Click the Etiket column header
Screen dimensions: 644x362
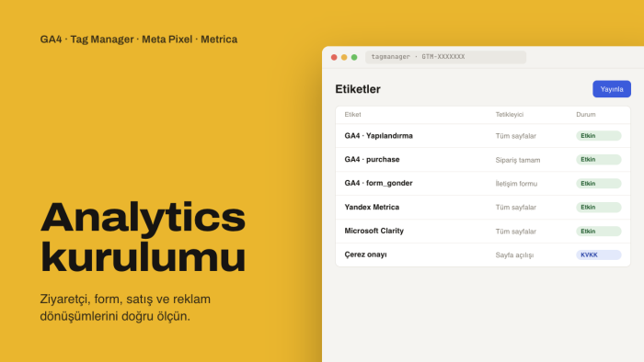point(352,114)
